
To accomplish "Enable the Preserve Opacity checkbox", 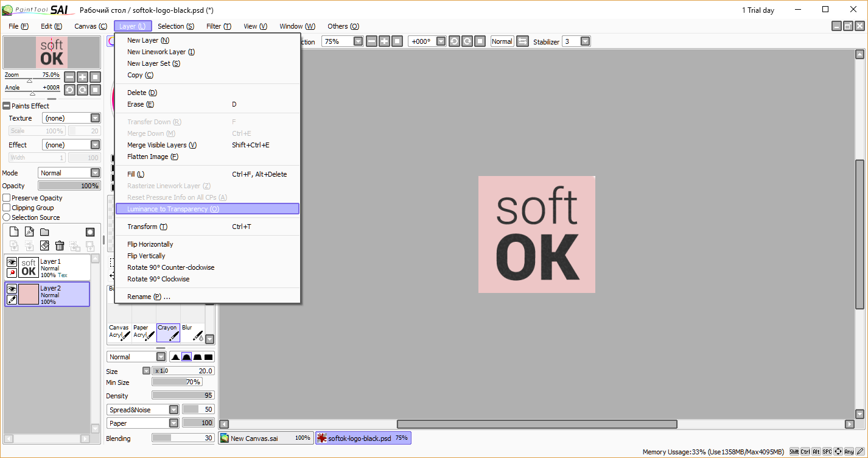I will 7,198.
